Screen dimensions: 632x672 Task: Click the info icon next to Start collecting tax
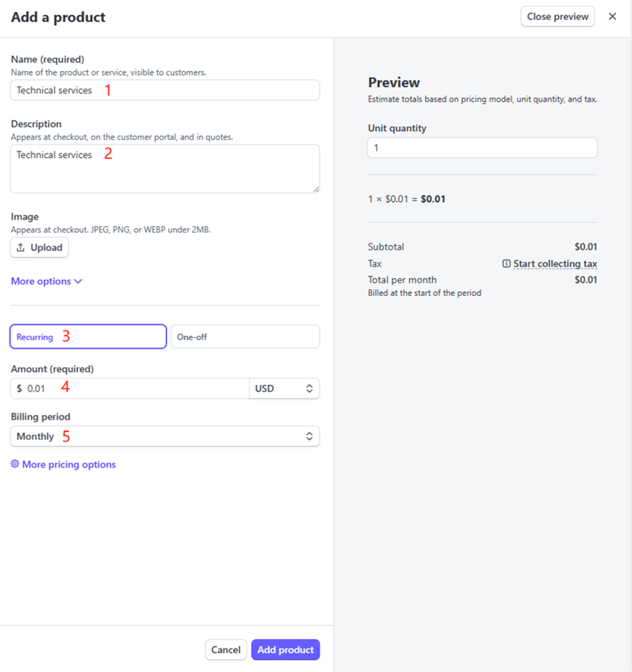506,263
